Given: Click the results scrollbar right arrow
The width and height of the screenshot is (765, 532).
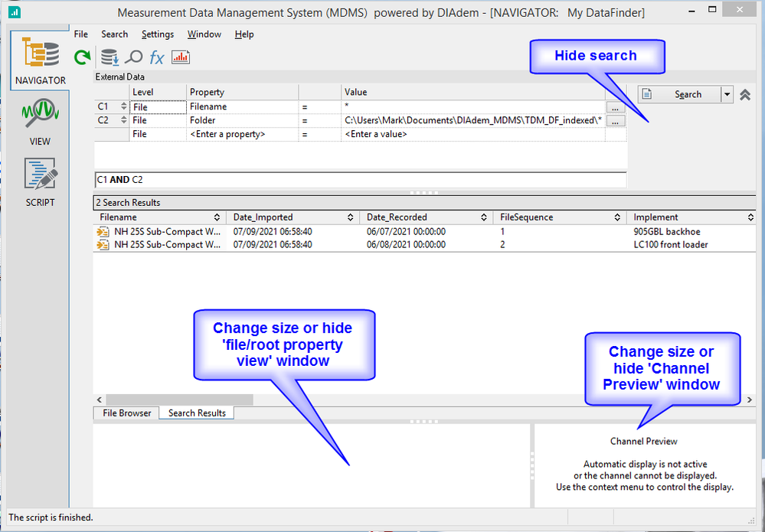Looking at the screenshot, I should coord(750,400).
